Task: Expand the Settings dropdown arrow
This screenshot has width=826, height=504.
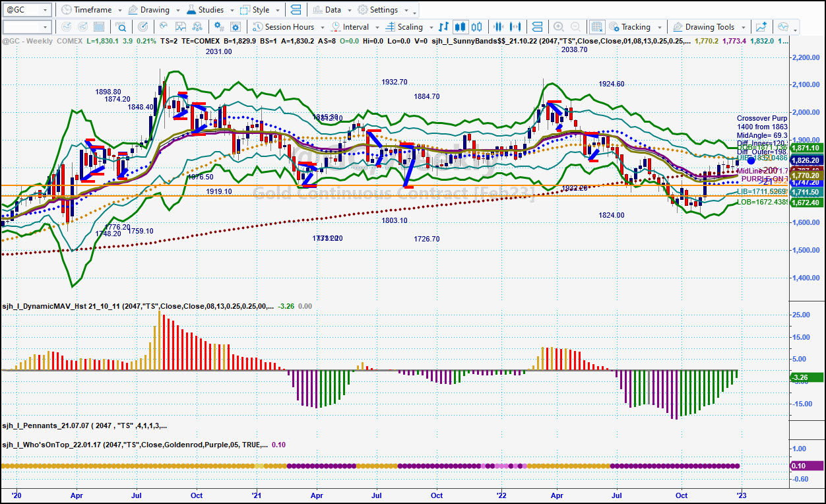Action: point(405,11)
